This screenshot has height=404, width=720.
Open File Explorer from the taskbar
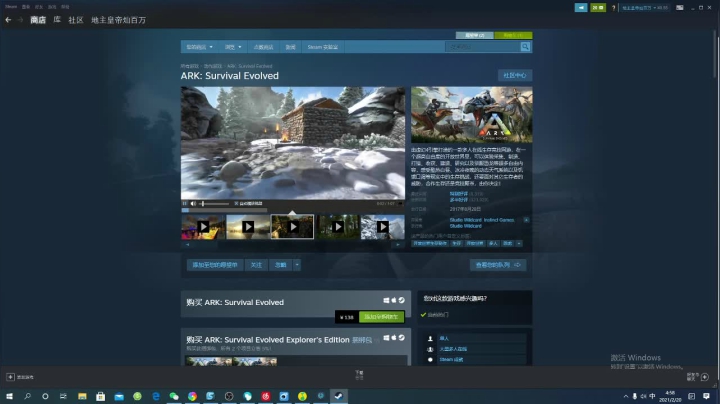tap(82, 396)
